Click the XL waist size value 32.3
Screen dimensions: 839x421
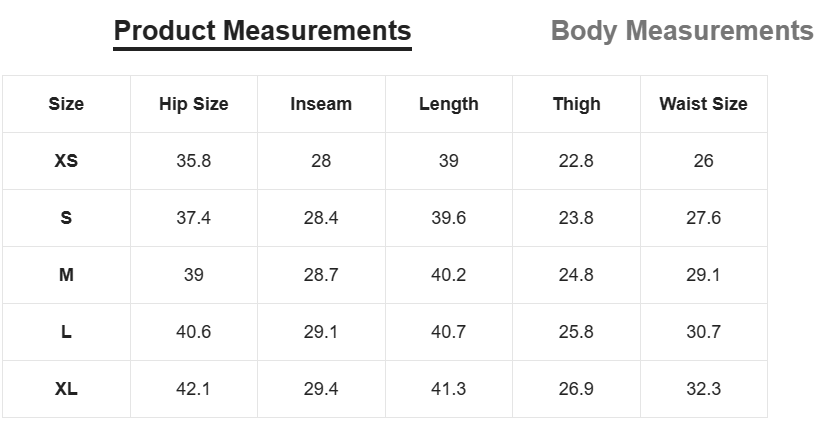(703, 389)
